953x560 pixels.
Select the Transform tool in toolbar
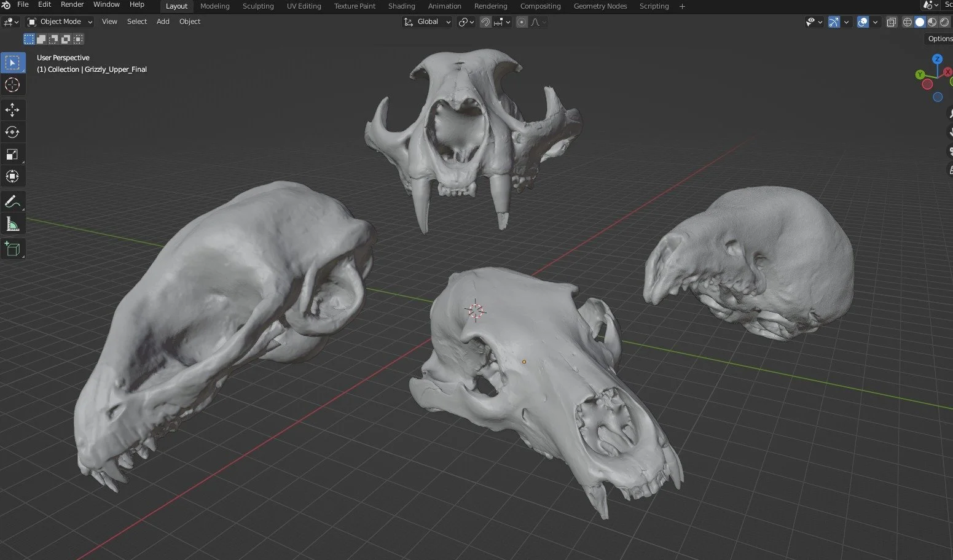point(12,176)
